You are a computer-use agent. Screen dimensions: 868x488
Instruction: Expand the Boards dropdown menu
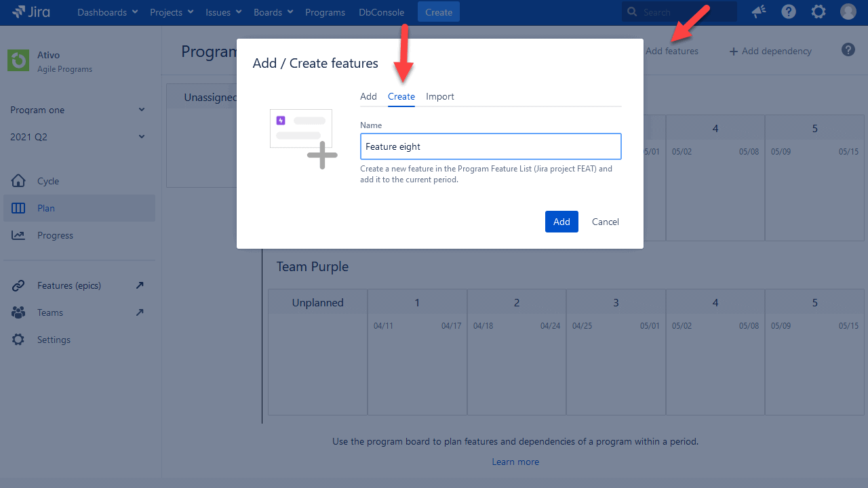point(273,12)
